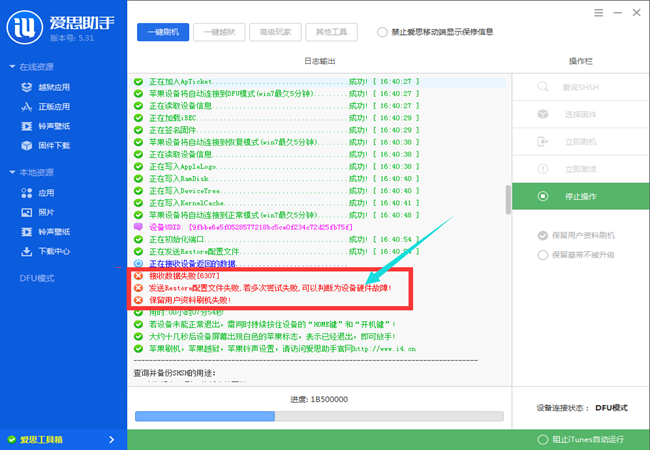Click the log panel vertical scrollbar thumb
Viewport: 650px width, 450px height.
(x=508, y=200)
